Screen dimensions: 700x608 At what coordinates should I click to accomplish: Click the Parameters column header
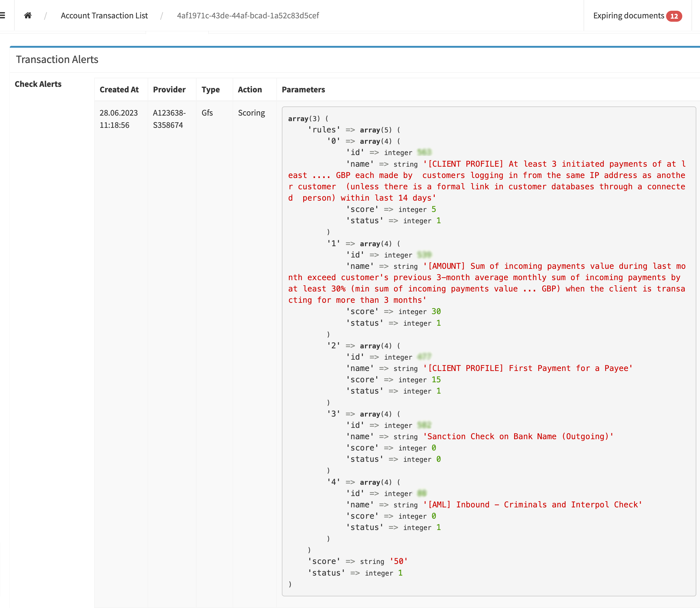pyautogui.click(x=303, y=90)
